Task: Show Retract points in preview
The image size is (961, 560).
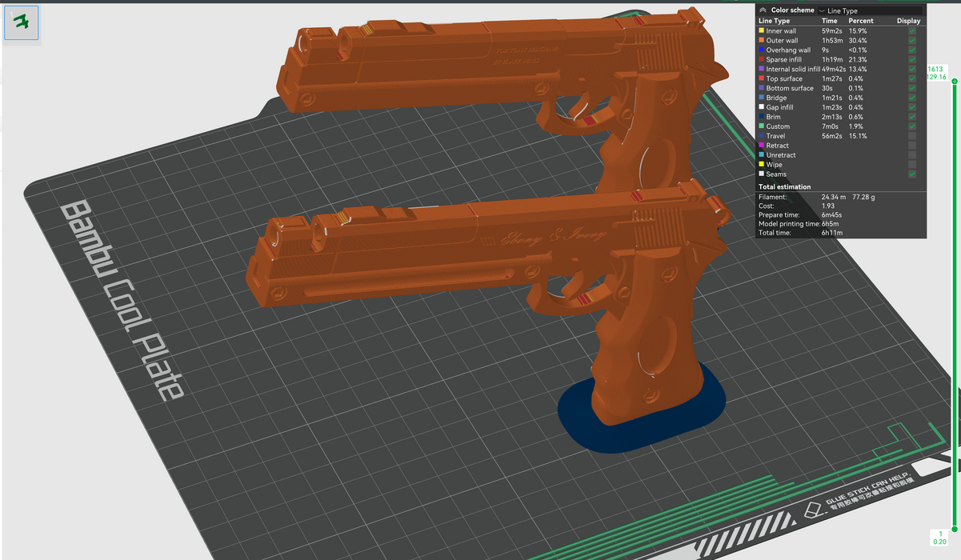Action: coord(912,146)
